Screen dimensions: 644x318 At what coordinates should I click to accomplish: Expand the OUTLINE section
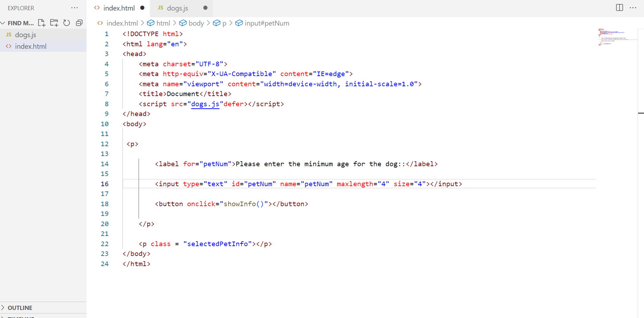3,308
